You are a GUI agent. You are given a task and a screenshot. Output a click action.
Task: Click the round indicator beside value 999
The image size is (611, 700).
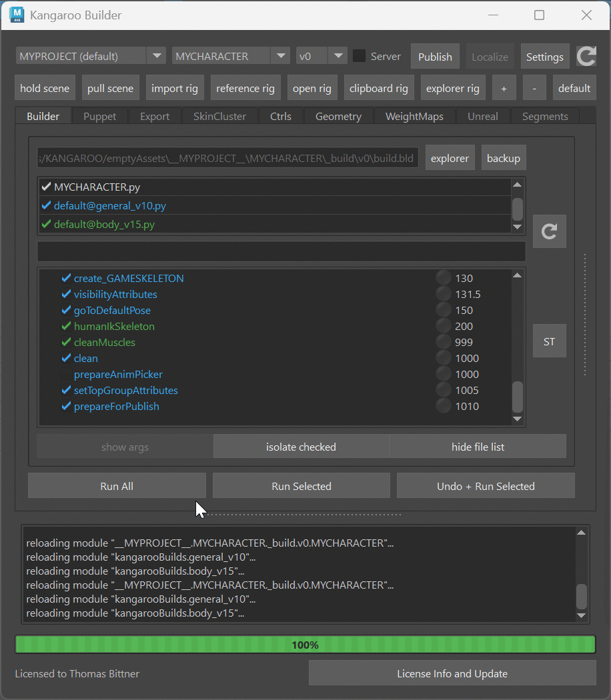pyautogui.click(x=443, y=342)
